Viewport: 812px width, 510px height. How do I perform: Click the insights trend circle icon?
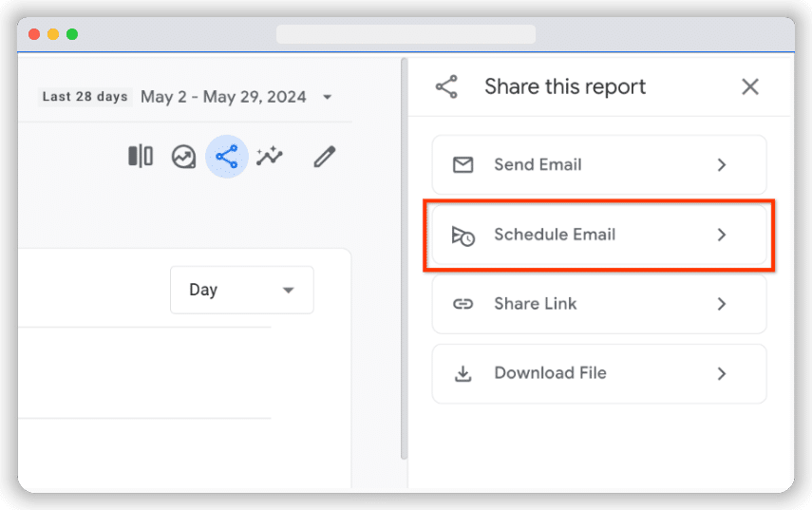(x=184, y=157)
